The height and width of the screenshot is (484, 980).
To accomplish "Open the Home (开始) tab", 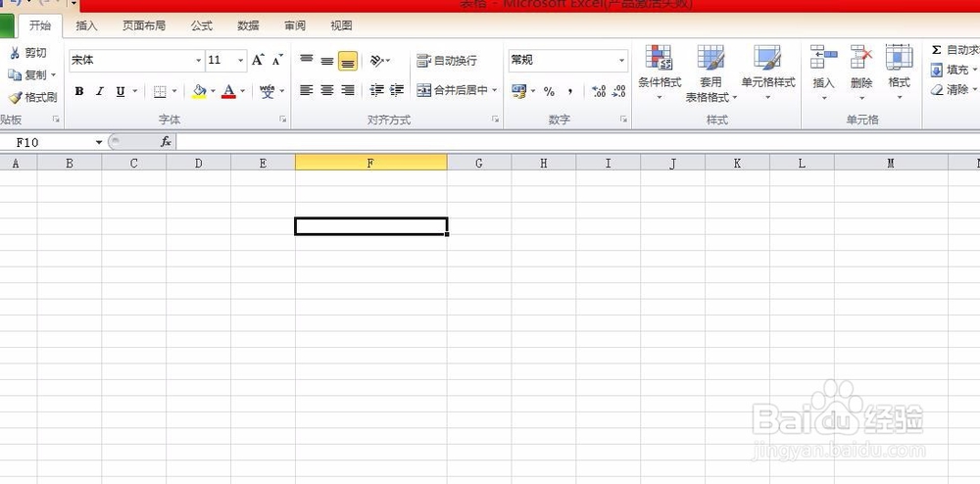I will [40, 25].
